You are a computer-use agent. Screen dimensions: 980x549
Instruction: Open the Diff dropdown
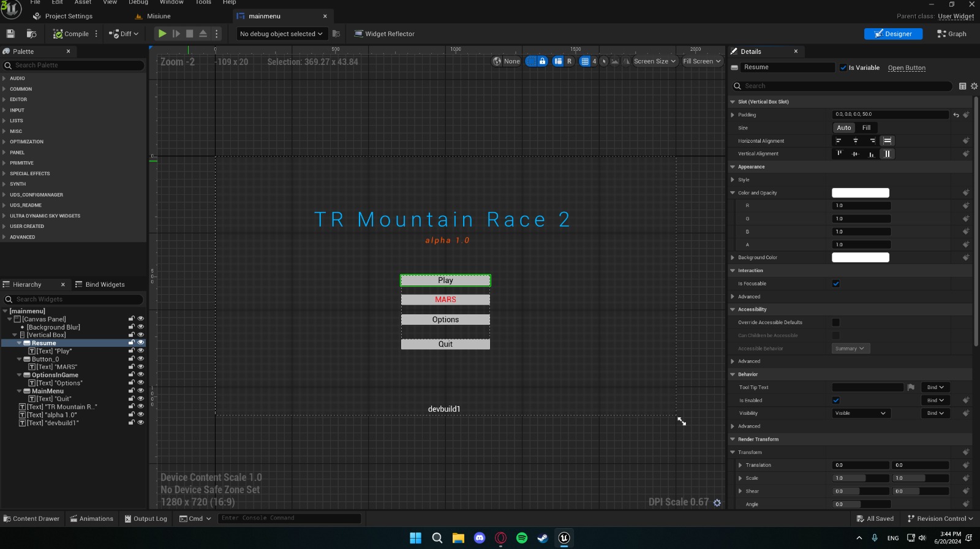(x=124, y=34)
